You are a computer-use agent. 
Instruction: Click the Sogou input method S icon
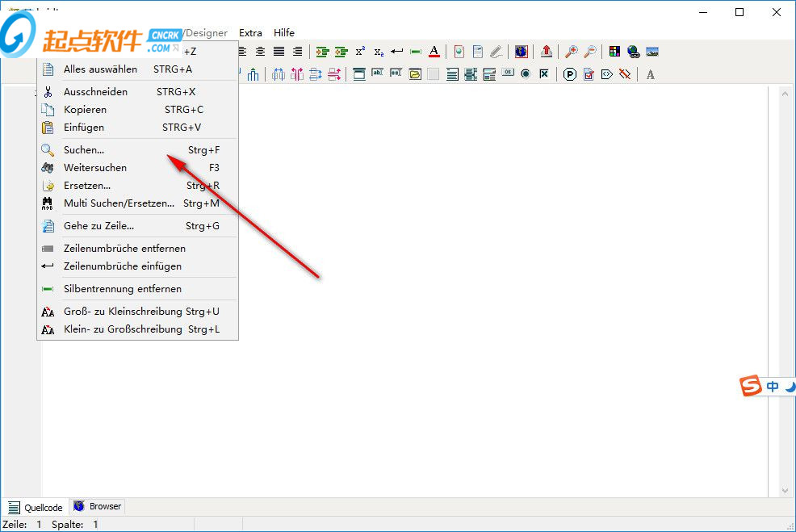pos(750,387)
